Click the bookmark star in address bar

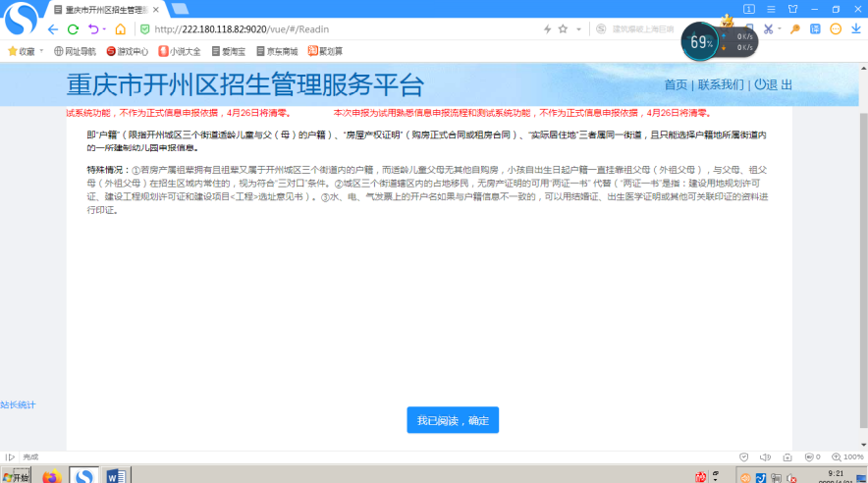[563, 29]
